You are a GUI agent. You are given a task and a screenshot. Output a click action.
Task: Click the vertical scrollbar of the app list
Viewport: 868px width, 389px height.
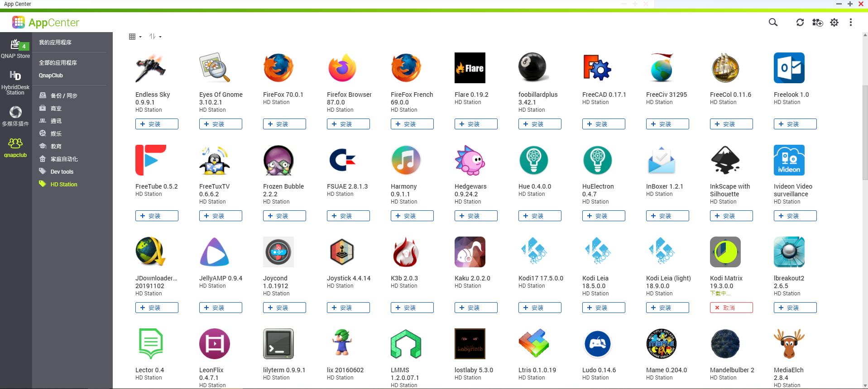point(865,132)
